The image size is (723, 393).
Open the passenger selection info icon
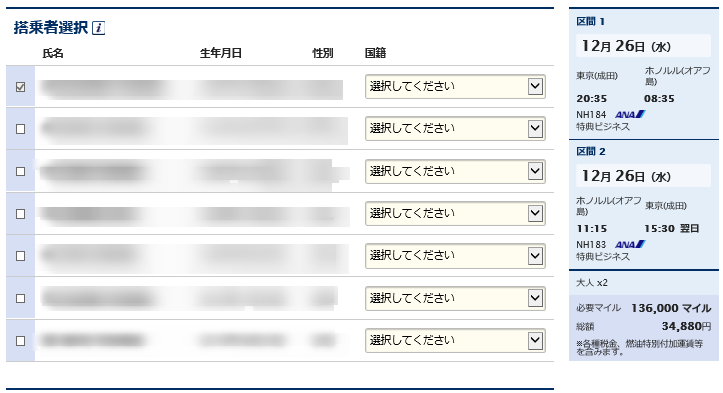(99, 28)
